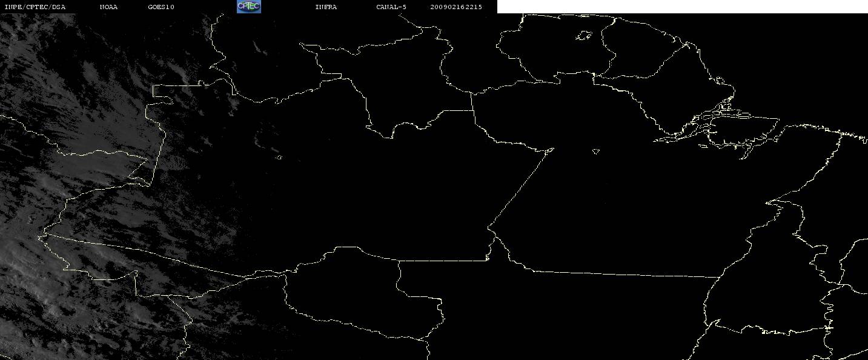Click the CANAL-5 channel label
Viewport: 868px width, 360px height.
391,7
